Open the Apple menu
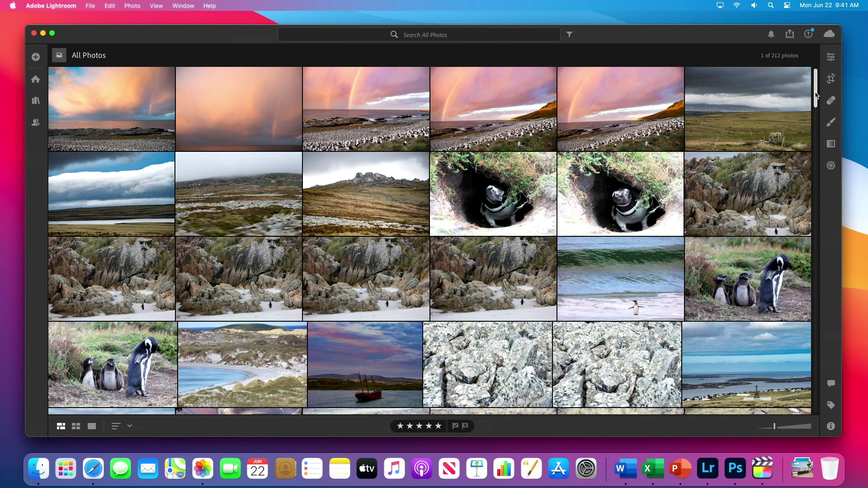The width and height of the screenshot is (868, 488). pyautogui.click(x=12, y=5)
